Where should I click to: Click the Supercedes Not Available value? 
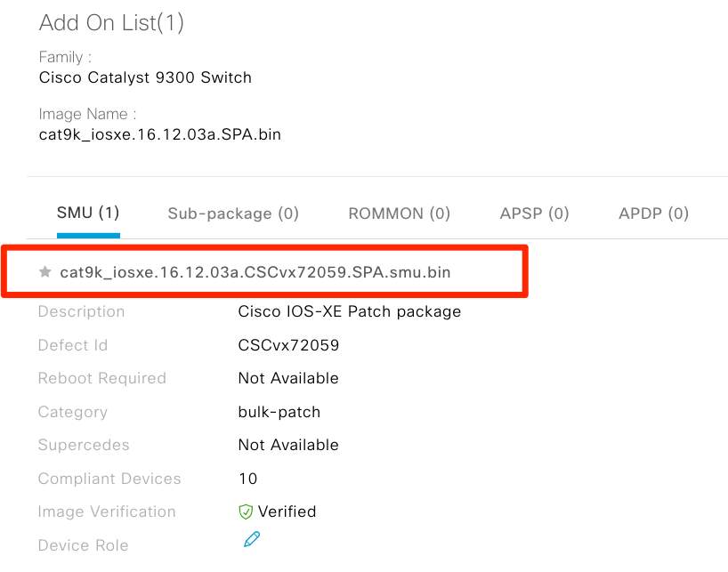pos(288,445)
